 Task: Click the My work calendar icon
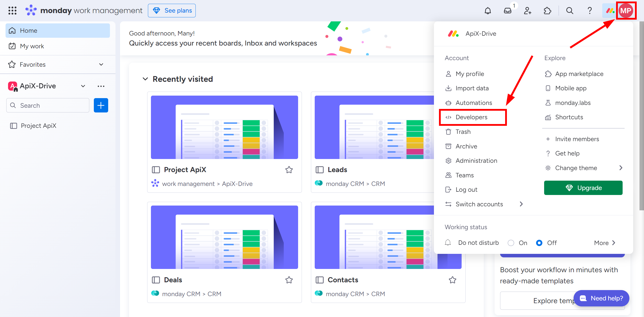tap(12, 46)
